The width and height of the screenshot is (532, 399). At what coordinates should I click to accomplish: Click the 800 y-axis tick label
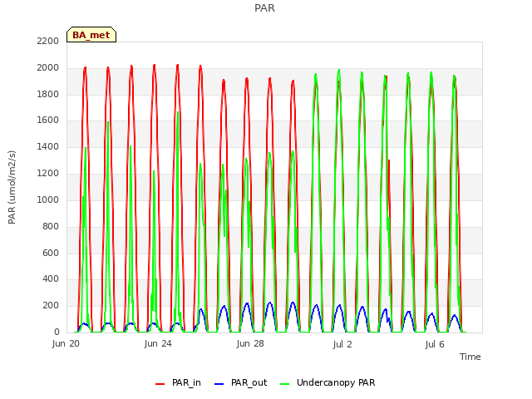click(51, 226)
